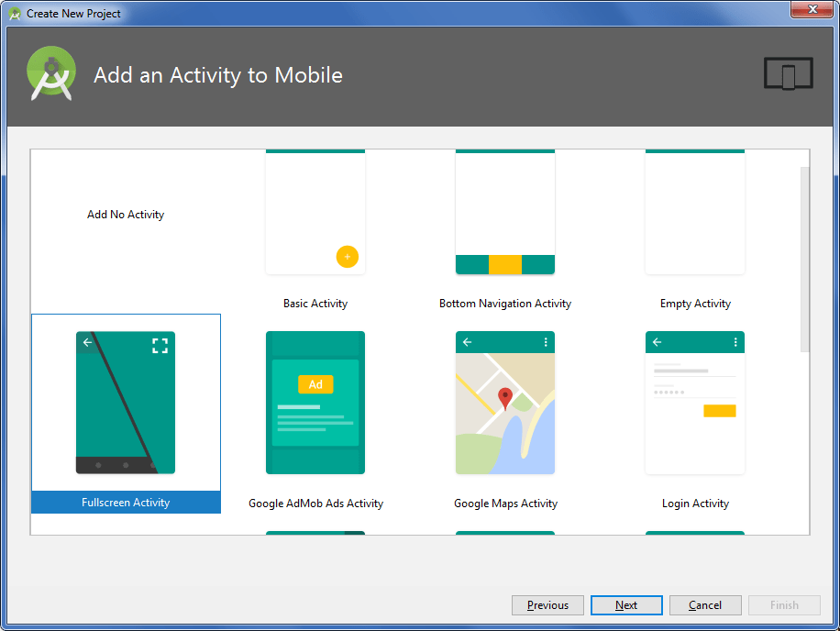This screenshot has height=631, width=840.
Task: Choose the Bottom Navigation Activity template
Action: 505,212
